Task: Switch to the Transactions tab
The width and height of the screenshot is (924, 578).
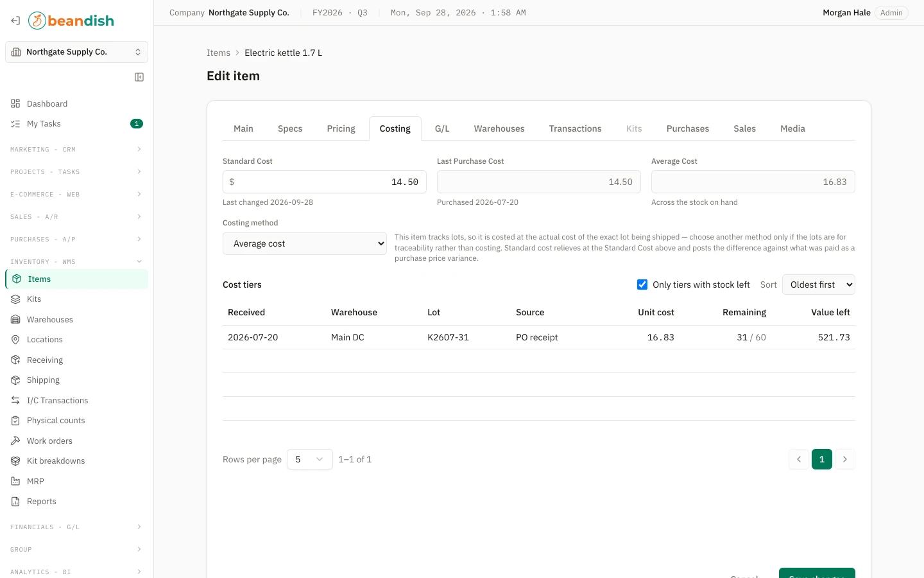Action: [x=576, y=128]
